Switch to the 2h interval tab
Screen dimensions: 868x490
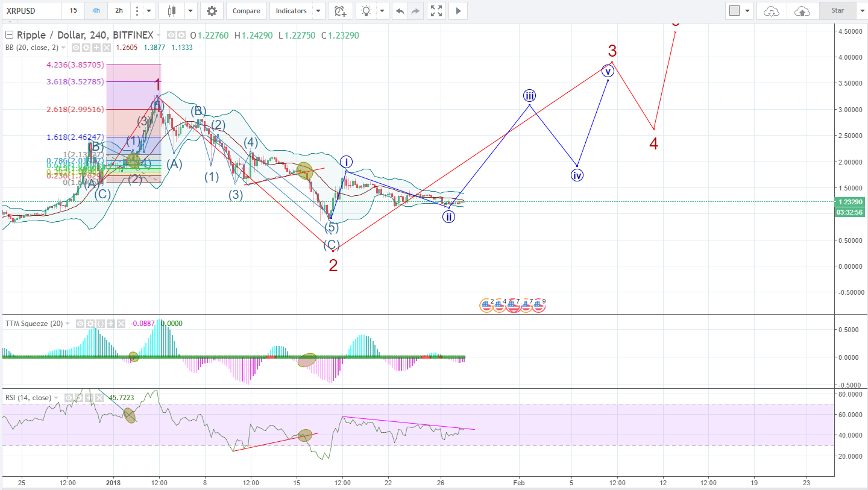(x=119, y=10)
